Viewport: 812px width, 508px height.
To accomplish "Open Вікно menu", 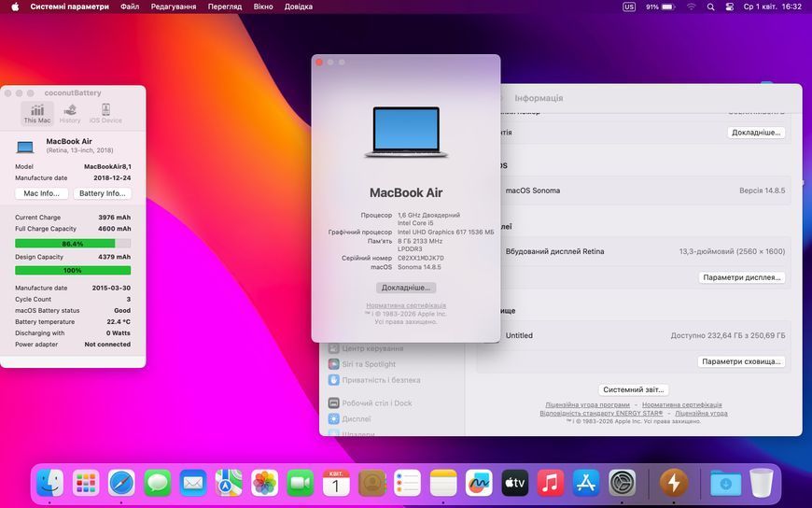I will [263, 7].
